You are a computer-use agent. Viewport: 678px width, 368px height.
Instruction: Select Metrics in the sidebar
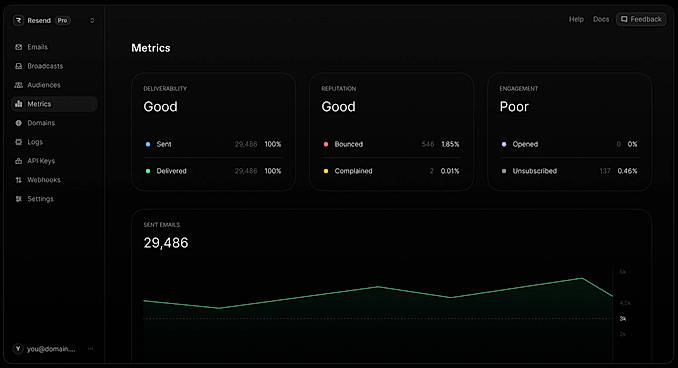pos(54,104)
